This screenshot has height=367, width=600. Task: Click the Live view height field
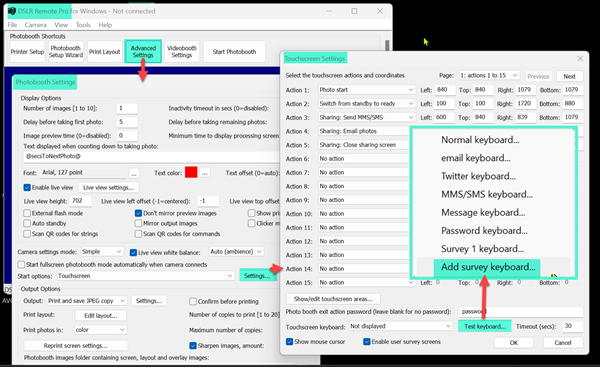pyautogui.click(x=81, y=201)
